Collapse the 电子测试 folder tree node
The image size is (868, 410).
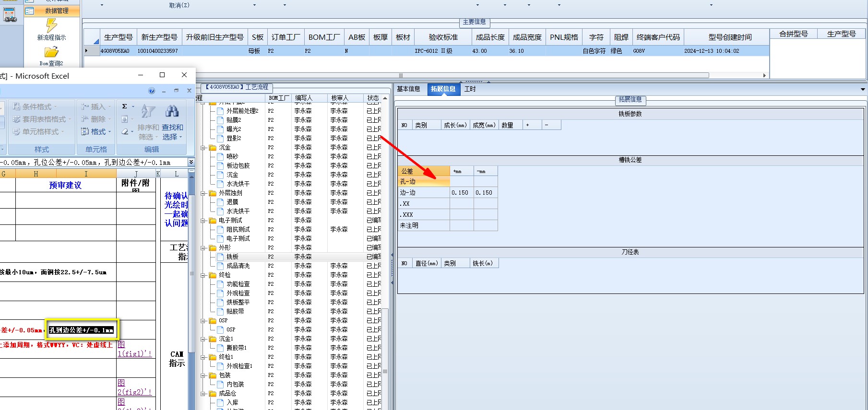pyautogui.click(x=203, y=221)
